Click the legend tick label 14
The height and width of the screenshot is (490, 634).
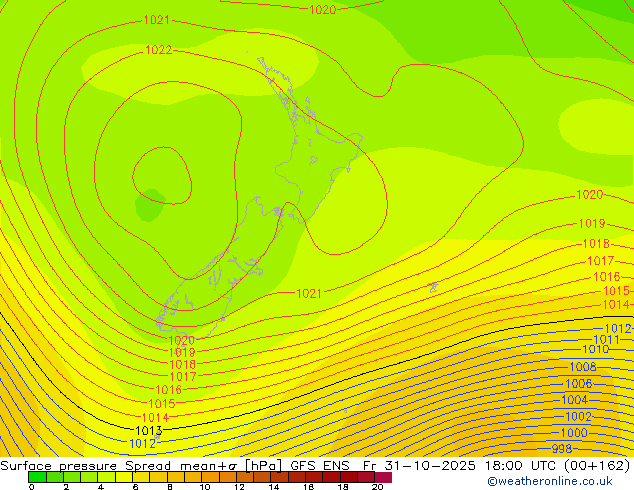click(274, 487)
